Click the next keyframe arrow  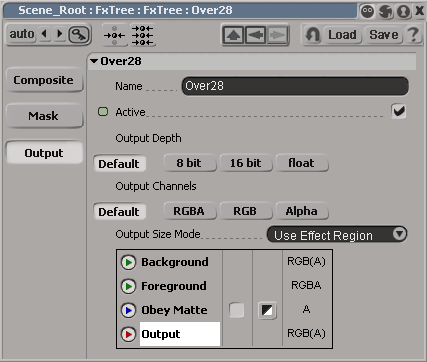60,34
